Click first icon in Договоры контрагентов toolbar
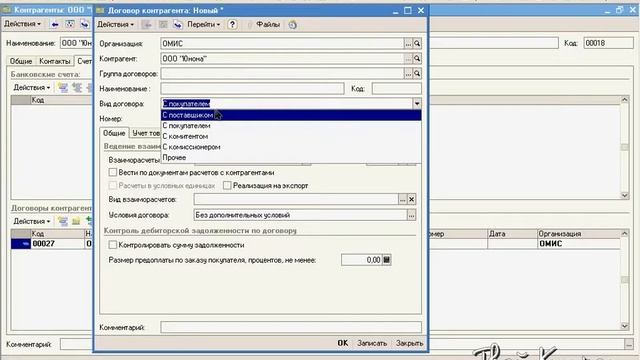The width and height of the screenshot is (640, 360). coord(62,221)
